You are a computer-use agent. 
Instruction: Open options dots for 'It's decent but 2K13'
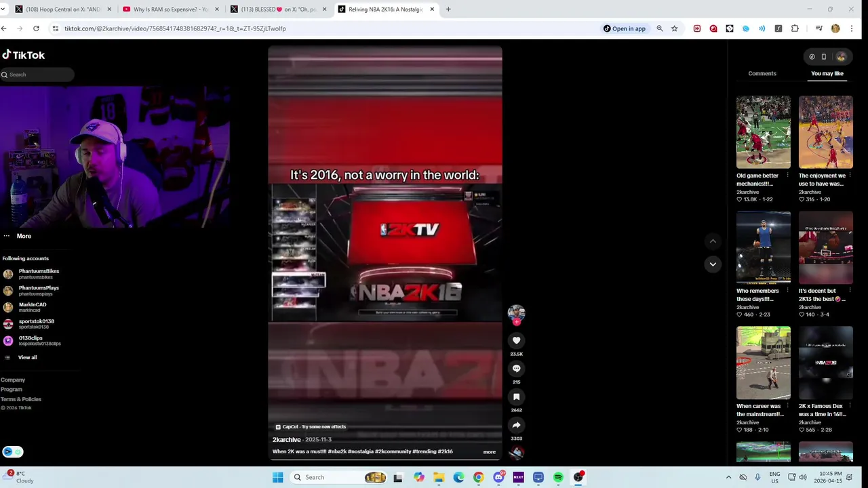click(850, 291)
